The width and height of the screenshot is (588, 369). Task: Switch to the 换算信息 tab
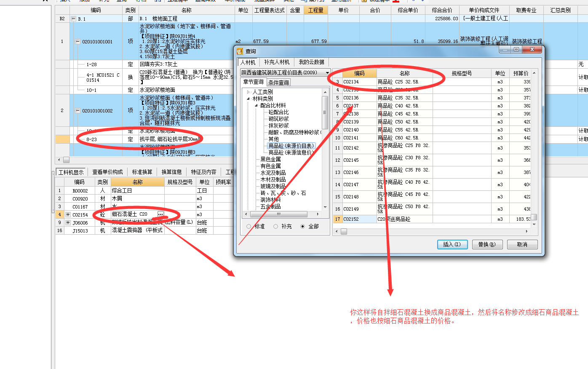[171, 172]
